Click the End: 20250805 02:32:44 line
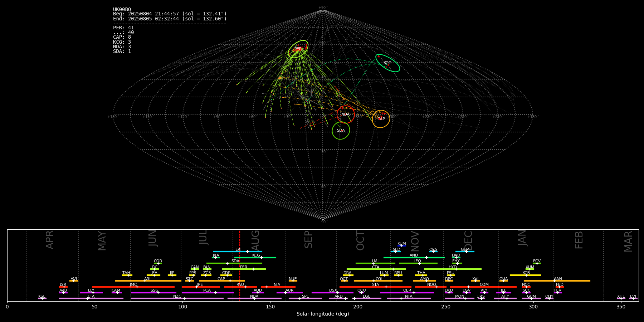Viewport: 644px width, 322px height. 170,19
